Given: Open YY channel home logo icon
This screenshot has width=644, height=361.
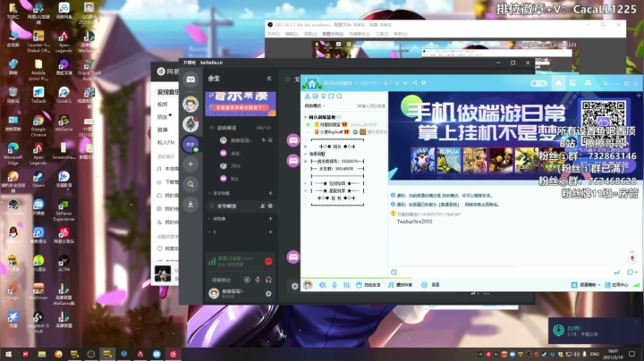Looking at the screenshot, I should pyautogui.click(x=312, y=83).
